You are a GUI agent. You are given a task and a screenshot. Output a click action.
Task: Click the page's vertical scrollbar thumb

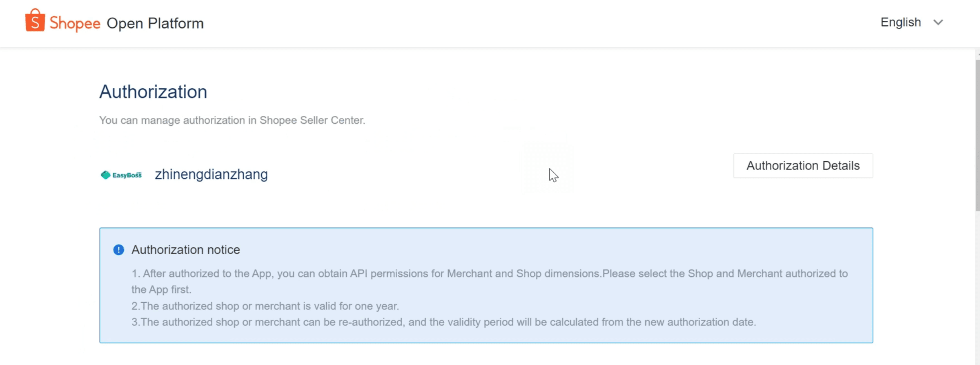(x=978, y=135)
